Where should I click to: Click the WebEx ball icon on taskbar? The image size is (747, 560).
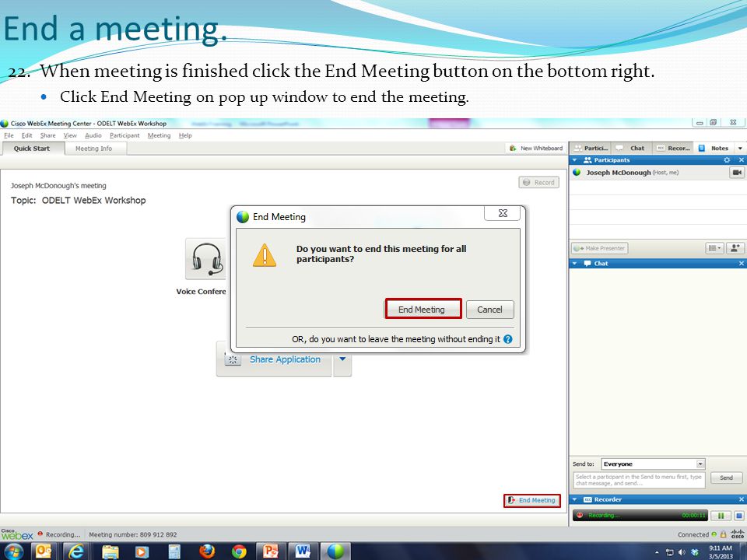[x=335, y=551]
